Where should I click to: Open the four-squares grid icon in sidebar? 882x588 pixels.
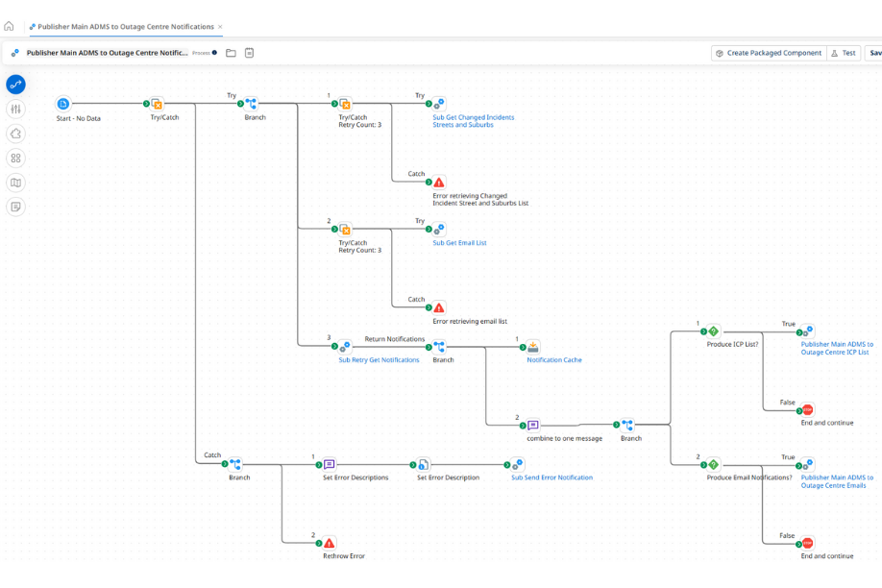[15, 159]
